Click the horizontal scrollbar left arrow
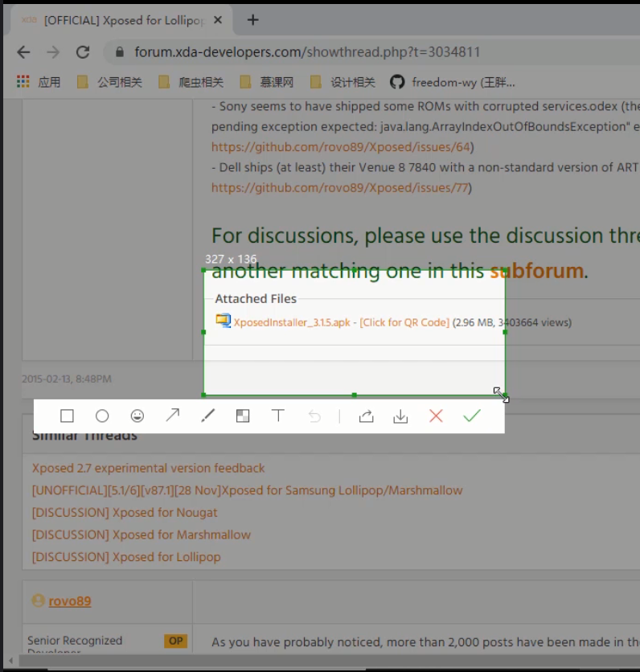Screen dimensions: 640x672 pos(10,661)
